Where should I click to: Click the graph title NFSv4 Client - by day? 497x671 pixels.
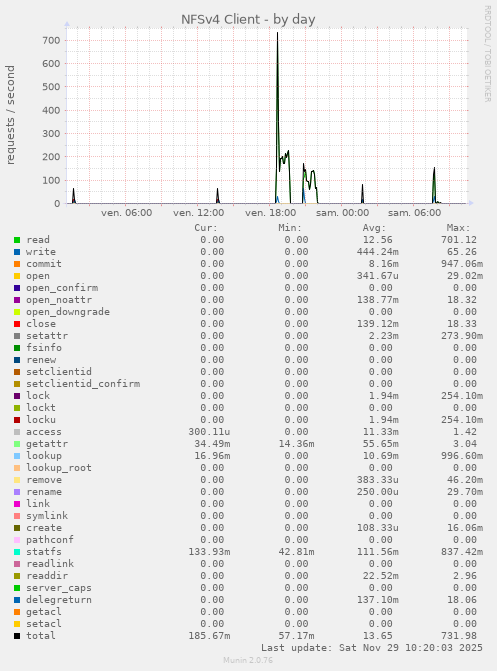[248, 20]
